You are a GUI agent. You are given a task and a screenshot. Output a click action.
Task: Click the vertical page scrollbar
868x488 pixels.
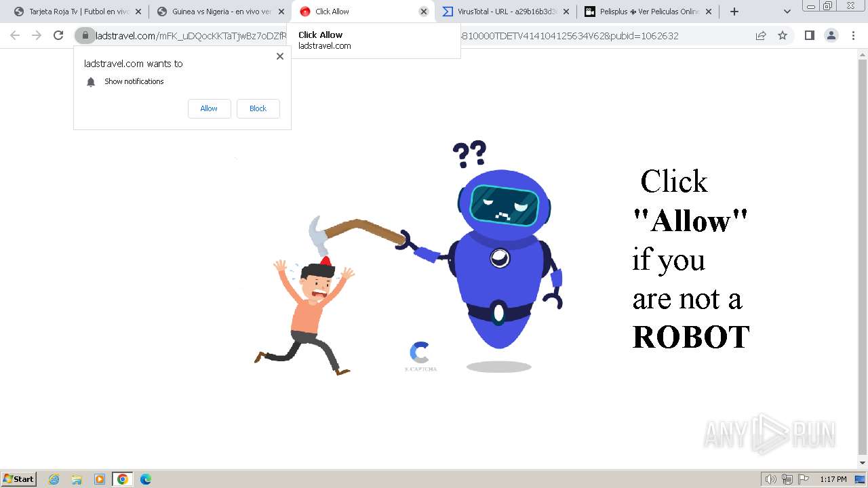(x=863, y=258)
